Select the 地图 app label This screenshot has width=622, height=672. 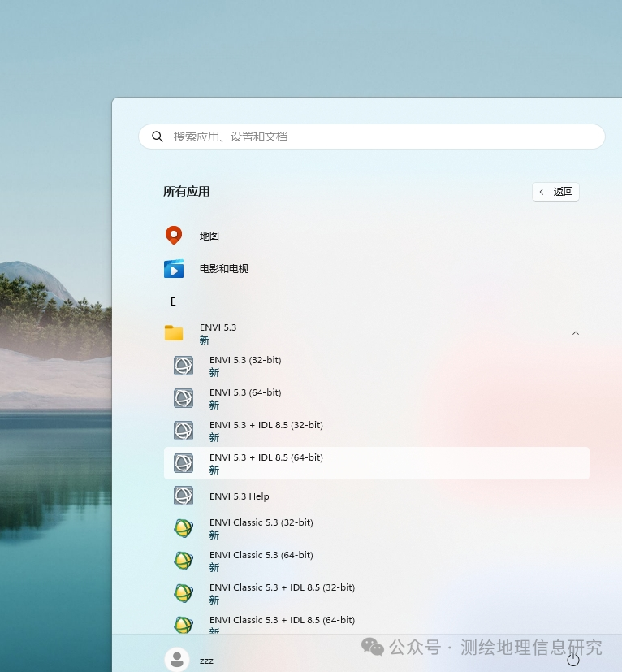coord(209,236)
